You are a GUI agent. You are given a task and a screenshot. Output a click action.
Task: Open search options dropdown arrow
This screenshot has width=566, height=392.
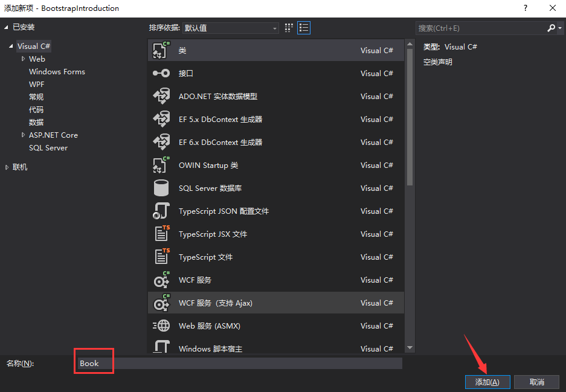click(560, 28)
